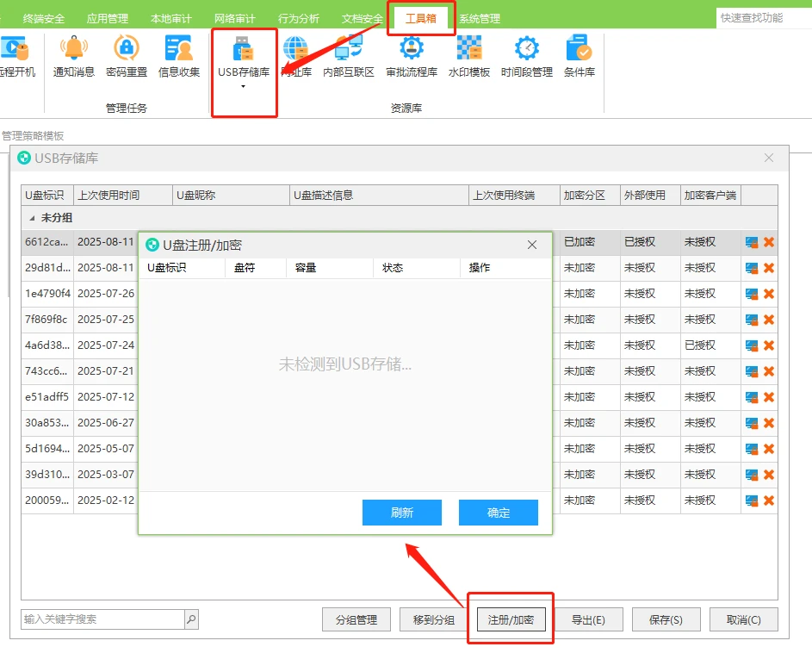812x653 pixels.
Task: Delete the 4a6d38 USB entry
Action: pyautogui.click(x=769, y=345)
